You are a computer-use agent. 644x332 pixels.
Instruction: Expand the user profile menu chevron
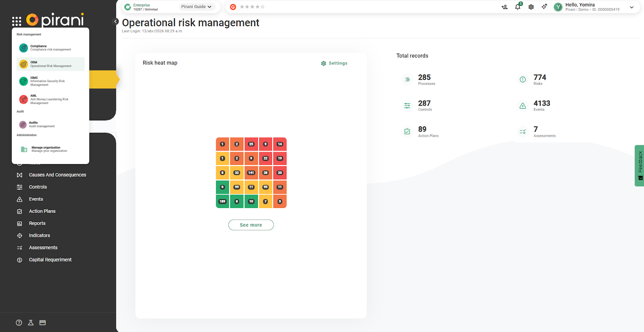(x=632, y=7)
